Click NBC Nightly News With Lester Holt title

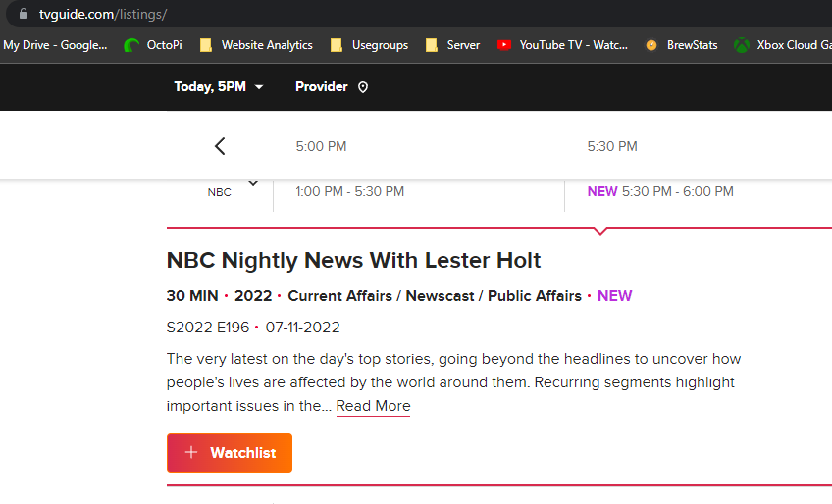coord(353,260)
